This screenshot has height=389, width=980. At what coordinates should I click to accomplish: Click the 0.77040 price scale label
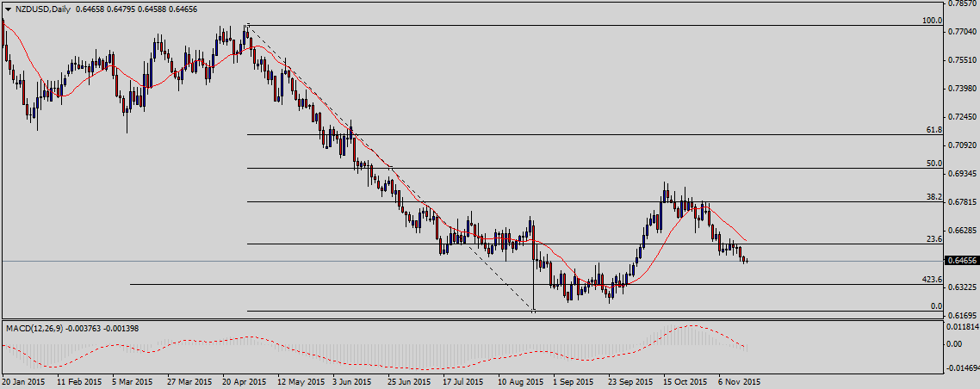(x=961, y=32)
